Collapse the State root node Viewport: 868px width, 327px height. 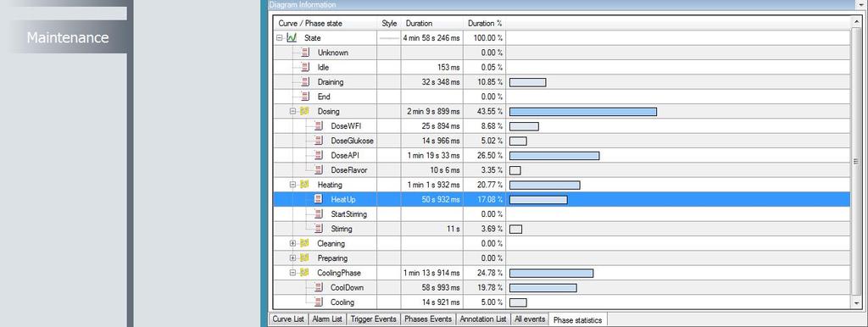click(x=280, y=38)
